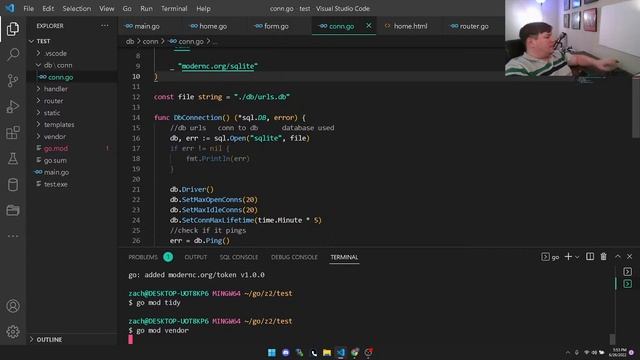This screenshot has height=360, width=640.
Task: Show the SQL CONSOLE panel tab
Action: pyautogui.click(x=239, y=257)
